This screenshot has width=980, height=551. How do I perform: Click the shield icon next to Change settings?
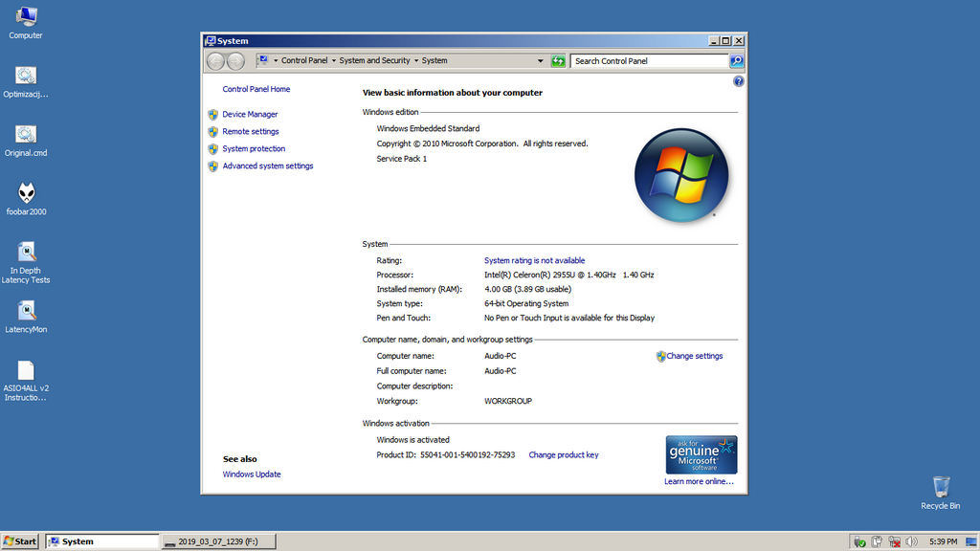[x=660, y=356]
